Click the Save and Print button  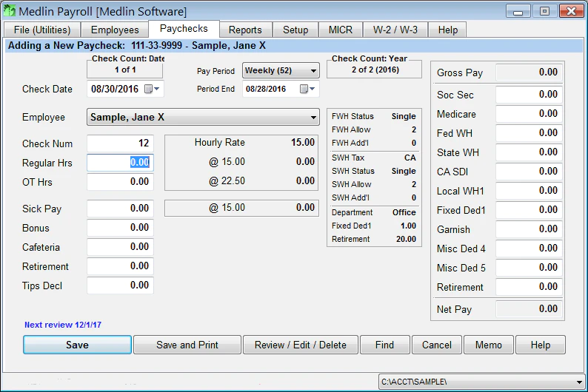coord(187,345)
